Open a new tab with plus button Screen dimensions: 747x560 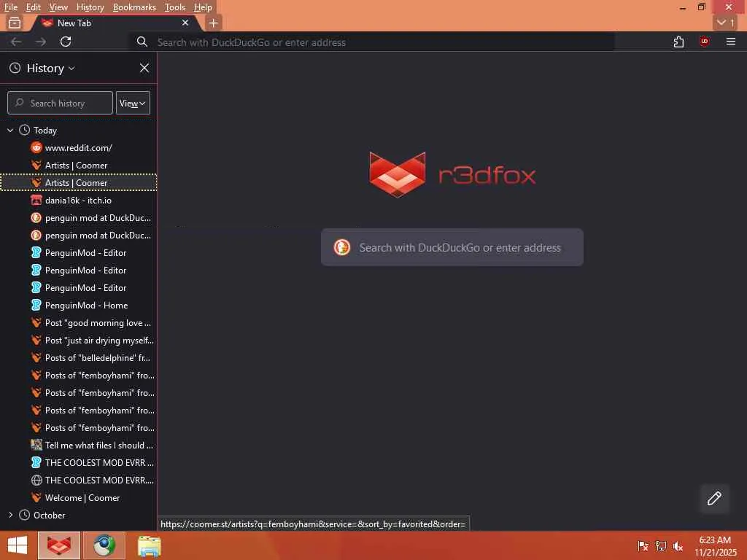[x=214, y=23]
